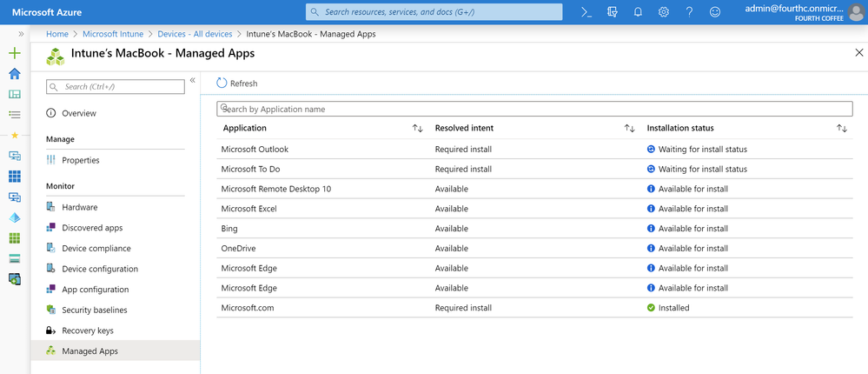This screenshot has height=374, width=868.
Task: Go to Devices - All devices breadcrumb
Action: coord(195,34)
